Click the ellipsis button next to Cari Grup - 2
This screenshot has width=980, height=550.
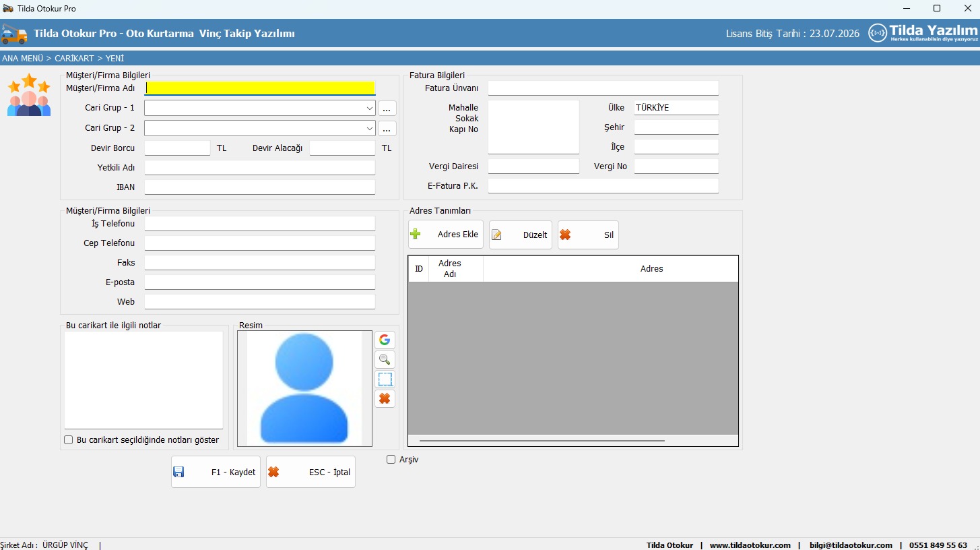click(x=387, y=128)
